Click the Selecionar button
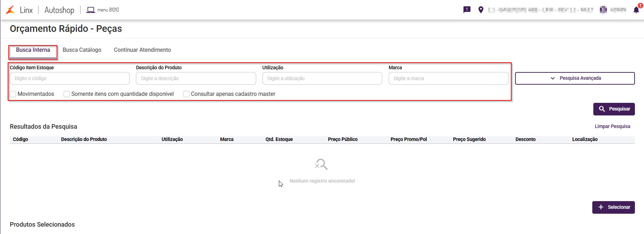 (x=613, y=207)
